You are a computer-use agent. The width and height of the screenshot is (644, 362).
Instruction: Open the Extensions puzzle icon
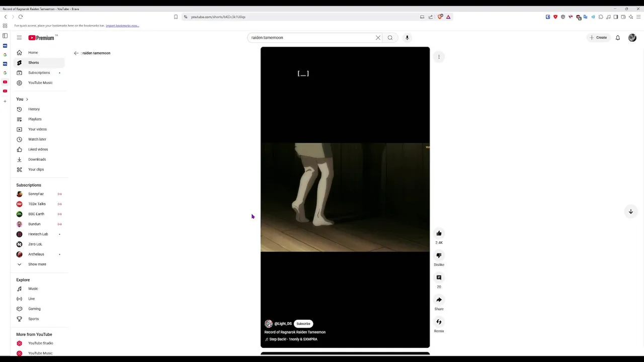pyautogui.click(x=601, y=17)
